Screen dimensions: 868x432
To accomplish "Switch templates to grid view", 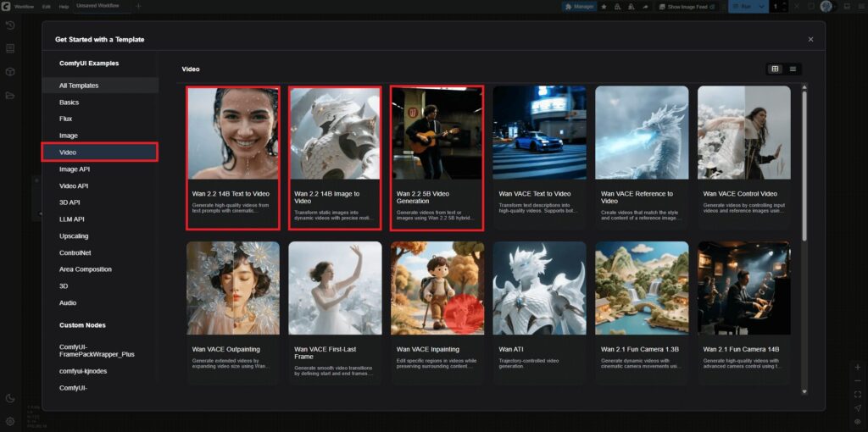I will 775,69.
